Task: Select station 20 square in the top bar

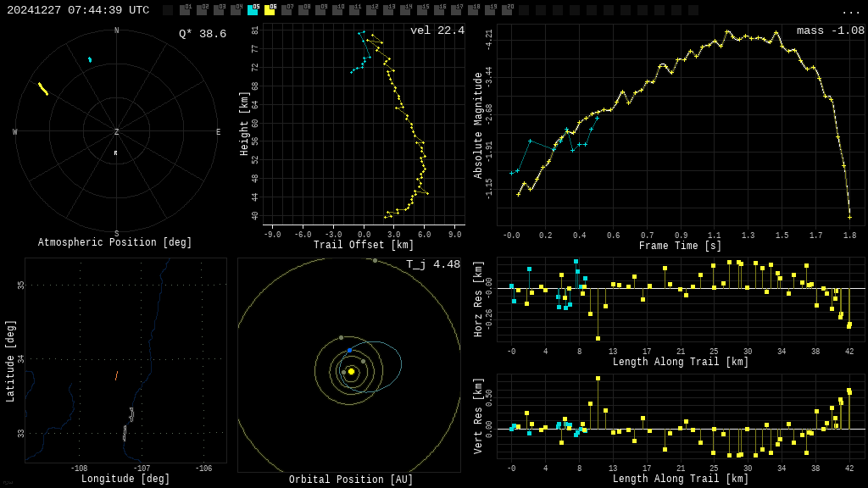Action: tap(507, 10)
